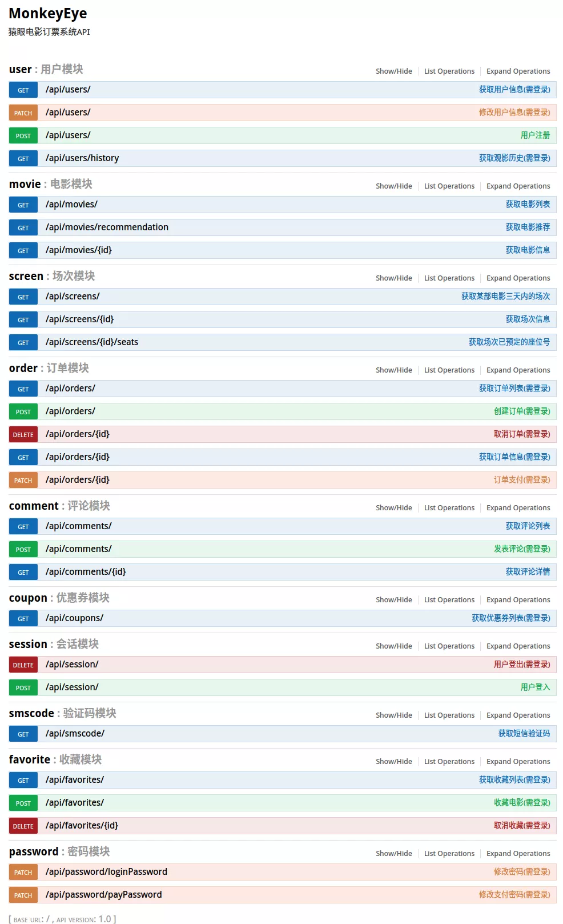Click the 用户注册 description link
Viewport: 563px width, 924px height.
536,135
